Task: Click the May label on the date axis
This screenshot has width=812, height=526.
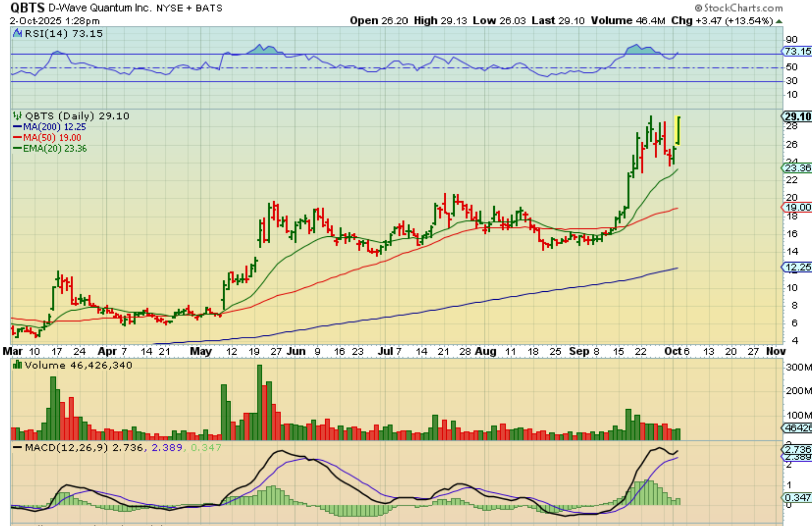Action: [x=201, y=351]
